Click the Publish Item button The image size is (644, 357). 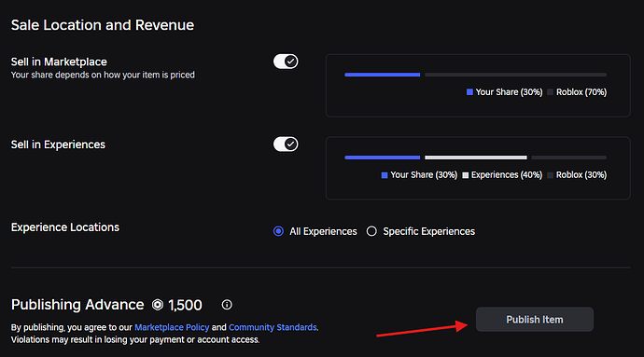click(535, 319)
